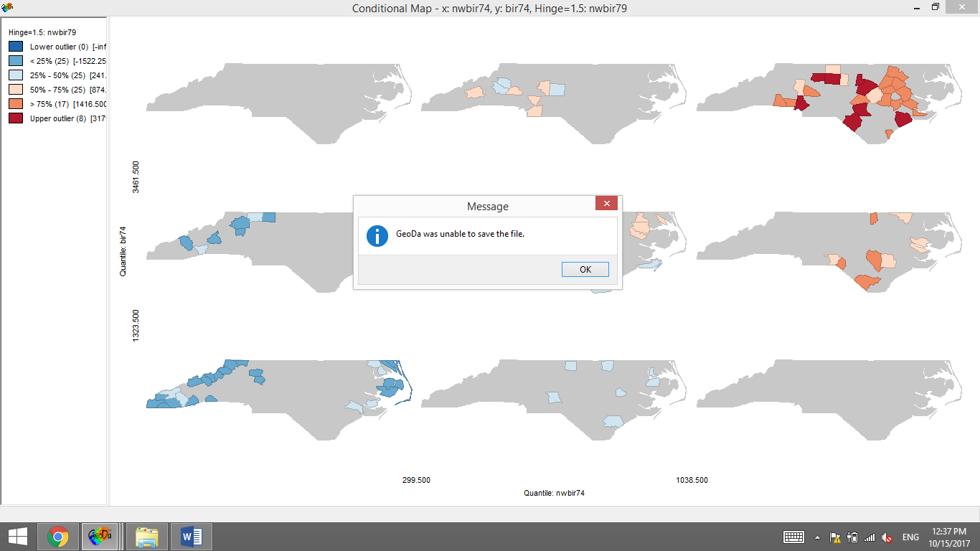Screen dimensions: 980x551
Task: Select the GeoDa icon on the taskbar
Action: click(x=100, y=536)
